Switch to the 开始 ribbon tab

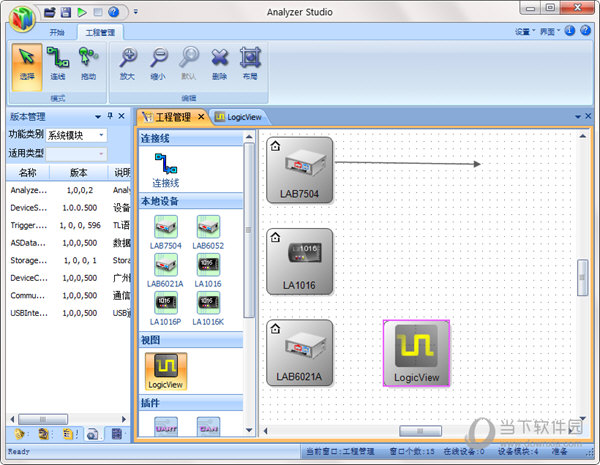[57, 33]
